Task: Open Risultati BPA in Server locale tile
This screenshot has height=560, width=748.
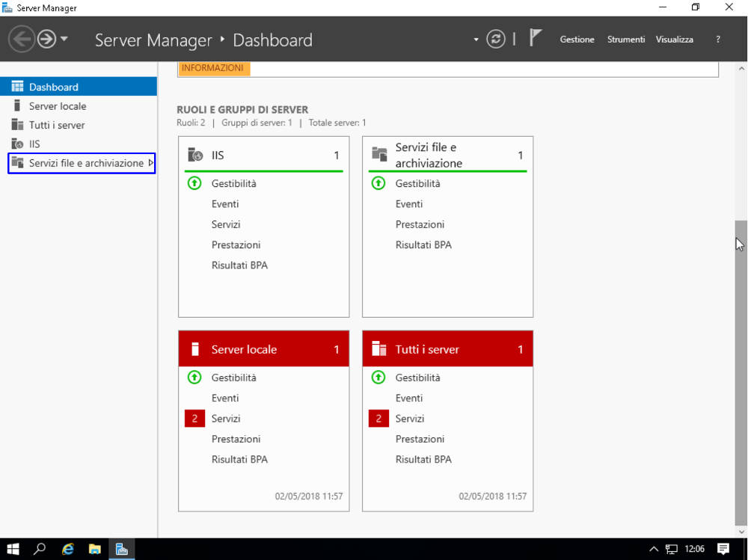Action: pyautogui.click(x=239, y=459)
